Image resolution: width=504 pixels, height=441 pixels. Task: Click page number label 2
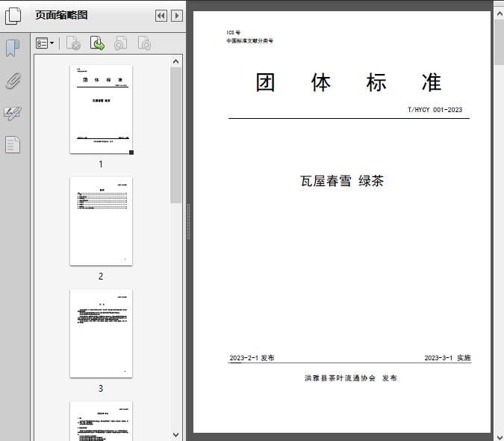[x=101, y=277]
